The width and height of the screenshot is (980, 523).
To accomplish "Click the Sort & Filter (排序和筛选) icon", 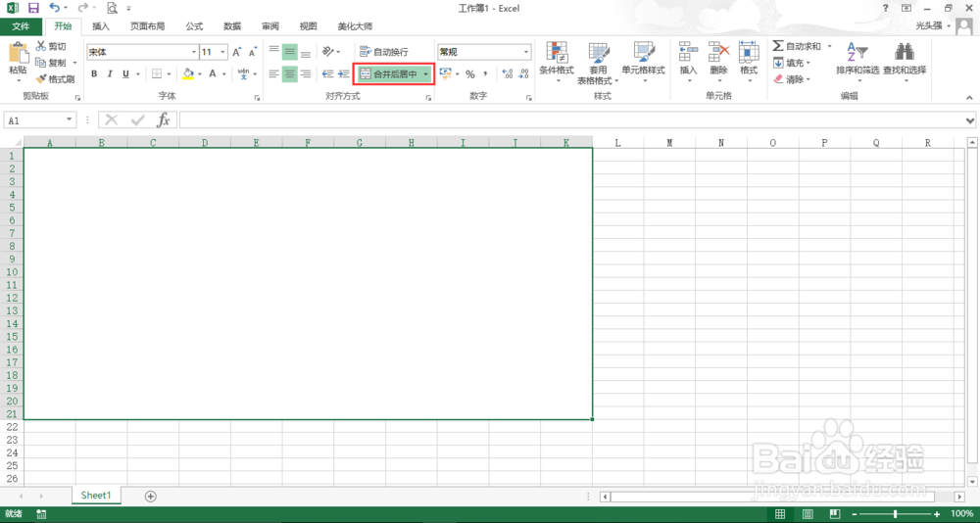I will 857,53.
